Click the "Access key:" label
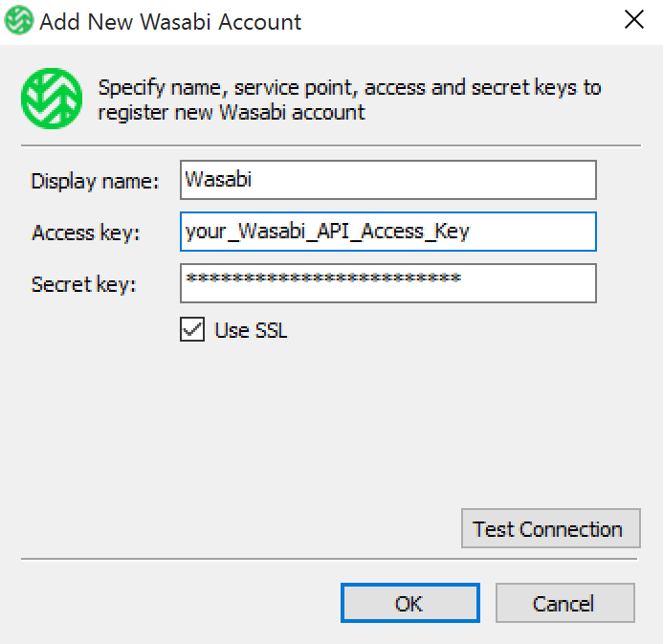 [86, 233]
